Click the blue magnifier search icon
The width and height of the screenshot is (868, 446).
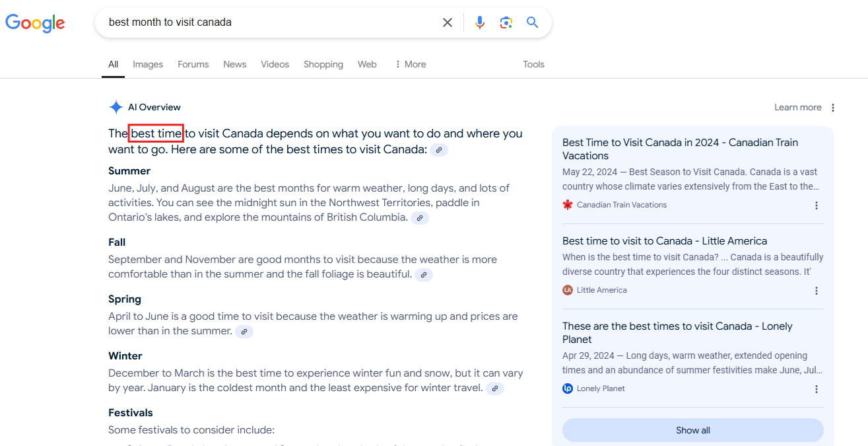533,22
